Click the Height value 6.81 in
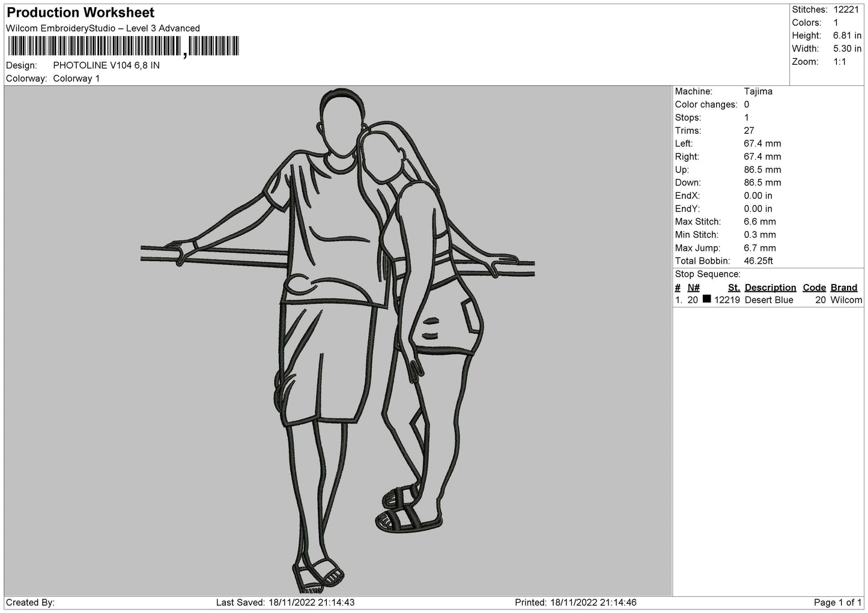The image size is (868, 613). 848,36
